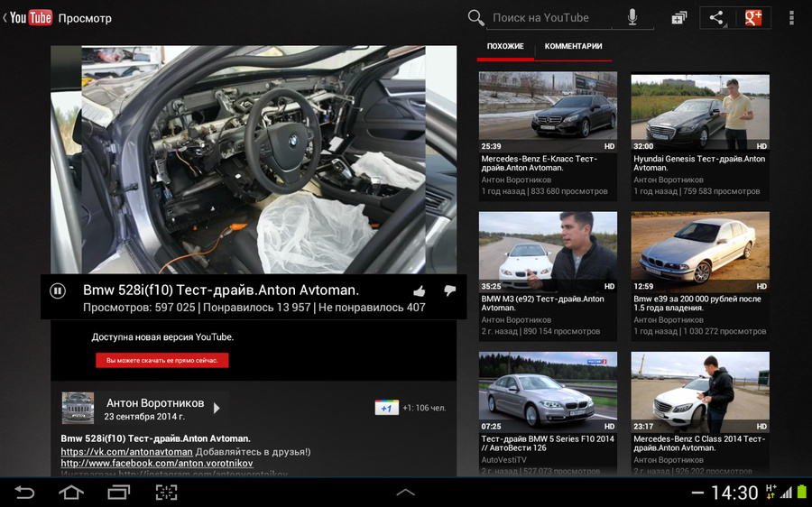Screen dimensions: 812x507
Task: Switch to the КОММЕНТАРИИ tab
Action: pos(573,46)
